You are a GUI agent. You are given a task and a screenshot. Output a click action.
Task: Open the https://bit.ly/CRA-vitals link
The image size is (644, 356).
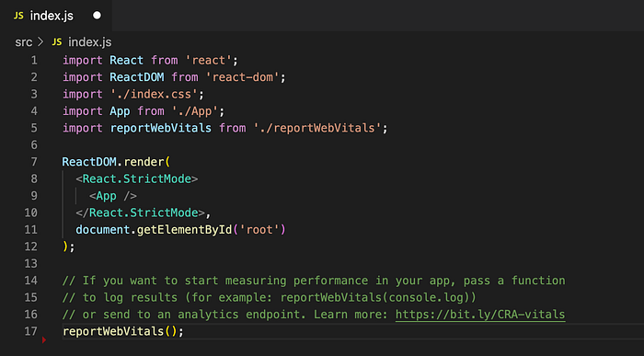click(480, 315)
